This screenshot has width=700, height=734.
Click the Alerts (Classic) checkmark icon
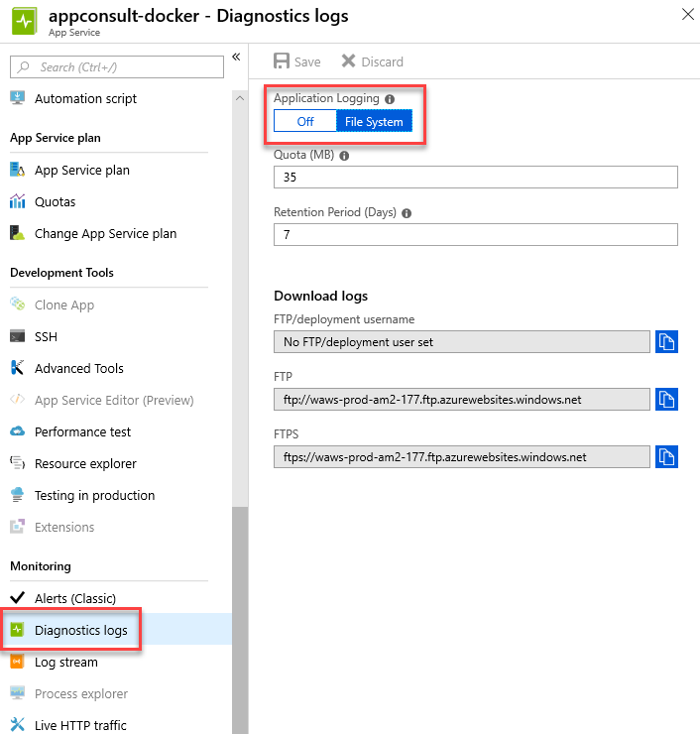click(17, 598)
